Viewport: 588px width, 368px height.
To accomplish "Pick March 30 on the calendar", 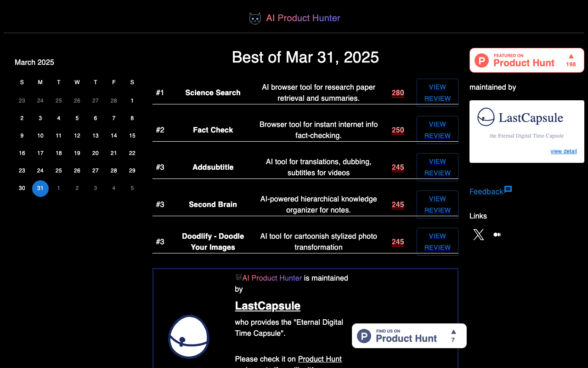I will click(x=22, y=188).
